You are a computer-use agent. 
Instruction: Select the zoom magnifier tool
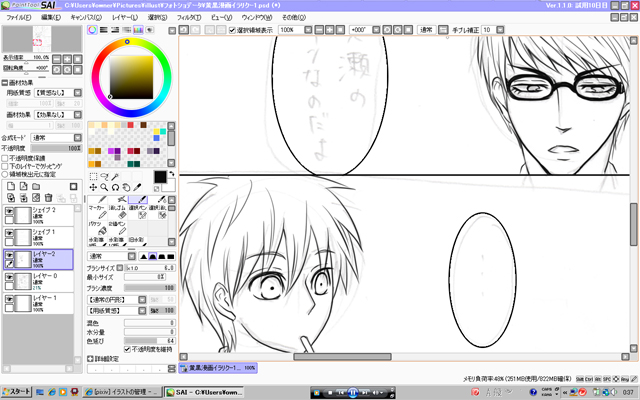click(104, 187)
